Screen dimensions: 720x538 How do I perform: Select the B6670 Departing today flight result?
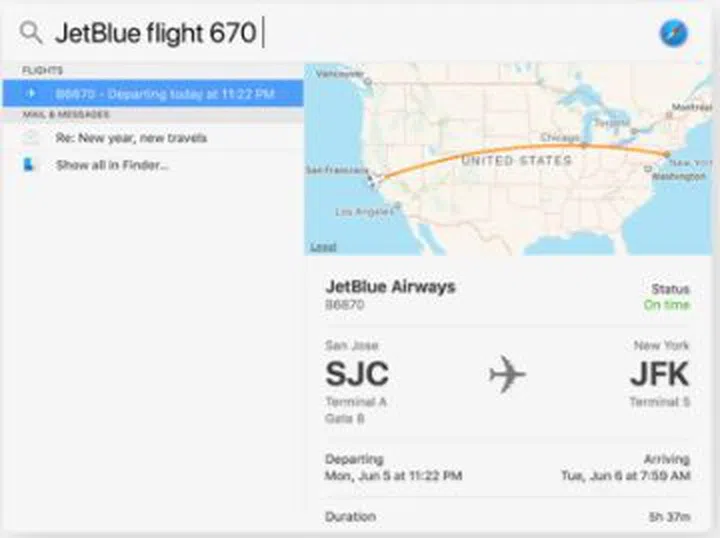click(164, 94)
